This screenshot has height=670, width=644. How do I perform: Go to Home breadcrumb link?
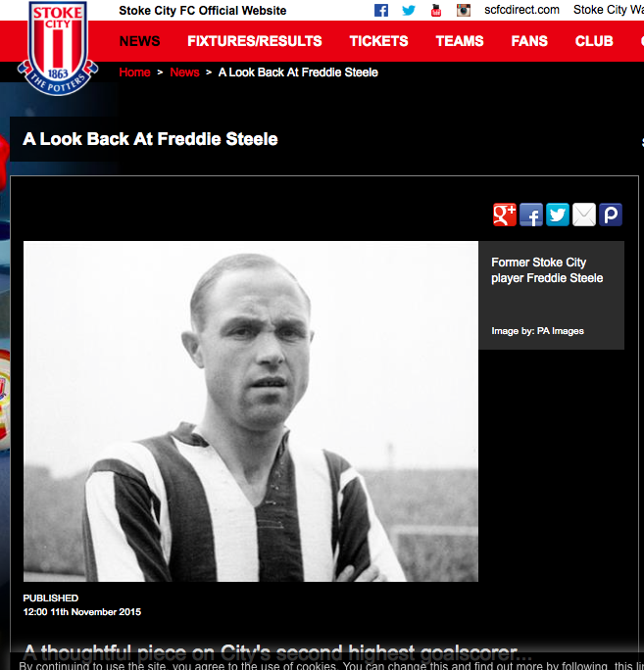pyautogui.click(x=134, y=72)
